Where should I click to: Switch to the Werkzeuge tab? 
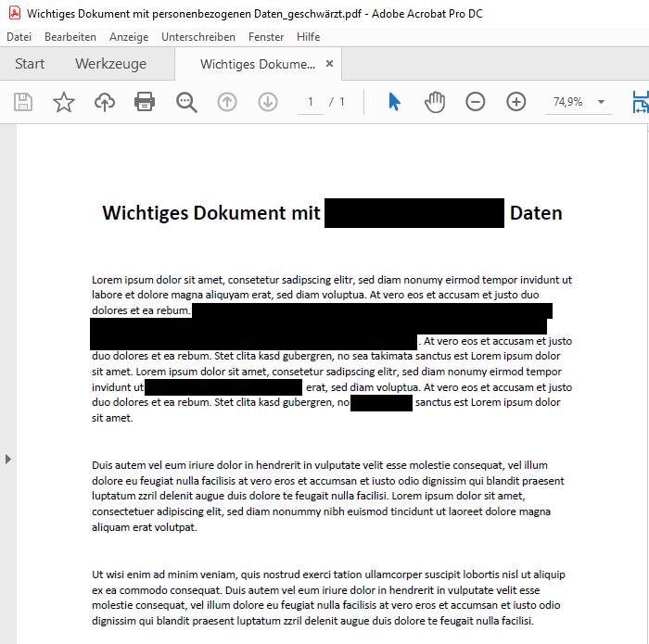pos(110,64)
